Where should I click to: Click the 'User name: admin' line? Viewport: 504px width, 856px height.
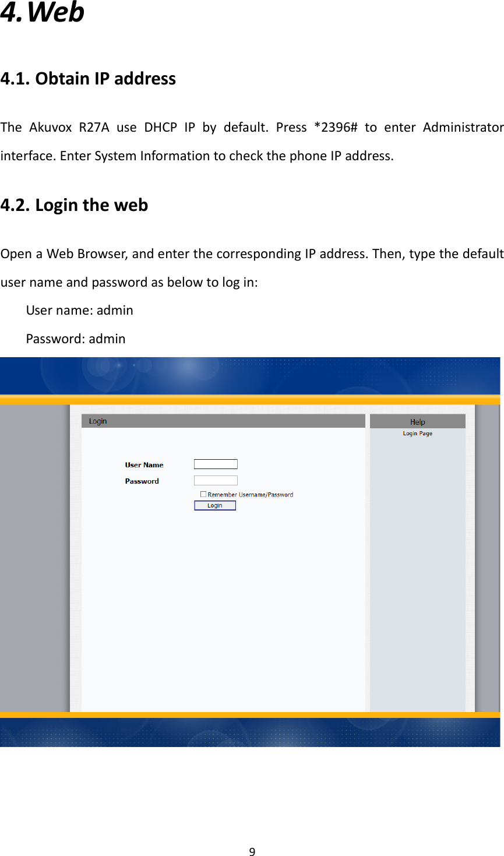point(80,310)
